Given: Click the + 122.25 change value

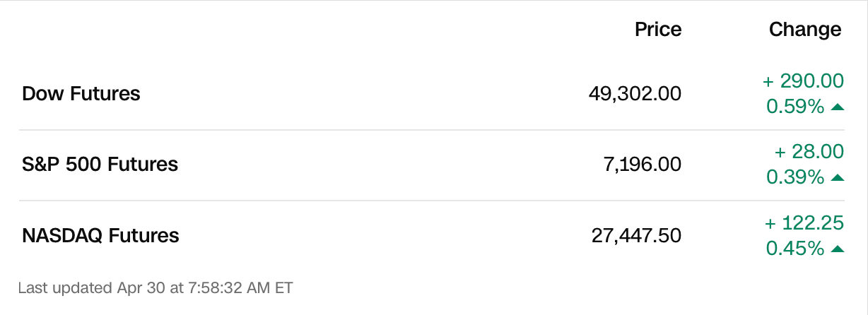Looking at the screenshot, I should (804, 223).
